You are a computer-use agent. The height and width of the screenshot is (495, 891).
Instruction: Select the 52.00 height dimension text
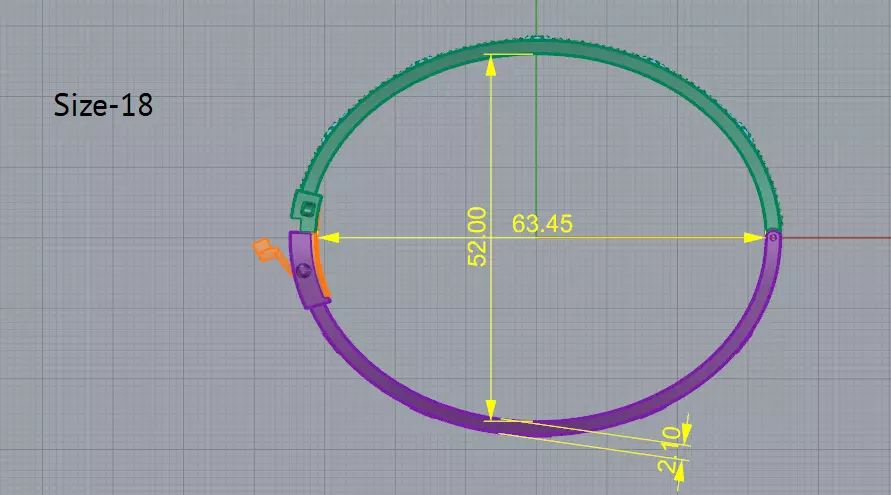click(477, 236)
